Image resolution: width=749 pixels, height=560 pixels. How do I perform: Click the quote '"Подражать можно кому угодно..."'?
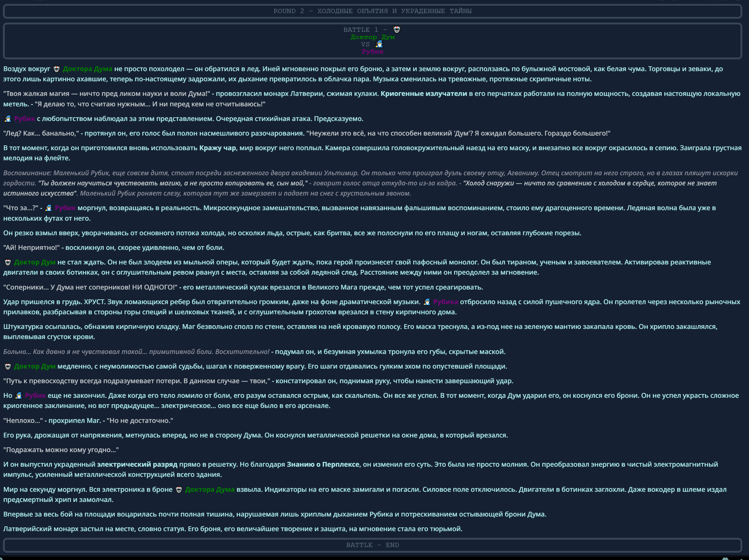pyautogui.click(x=61, y=450)
